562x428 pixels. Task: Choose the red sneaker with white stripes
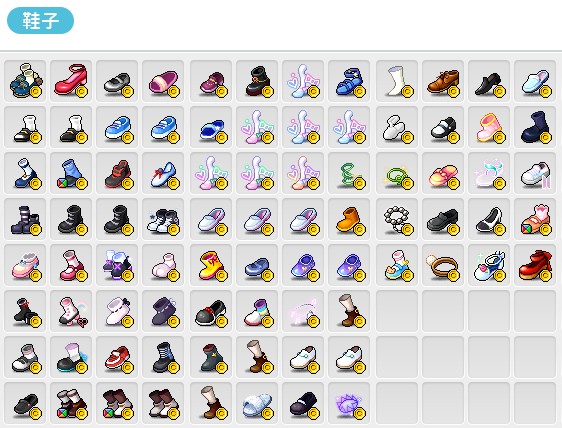(117, 357)
